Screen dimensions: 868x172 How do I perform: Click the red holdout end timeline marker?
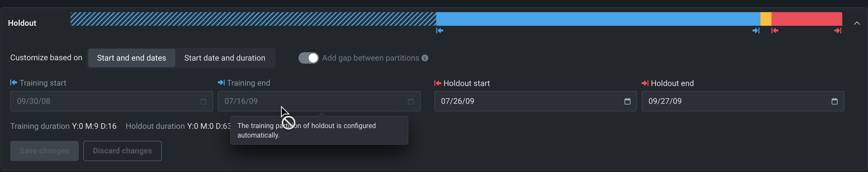pos(838,31)
